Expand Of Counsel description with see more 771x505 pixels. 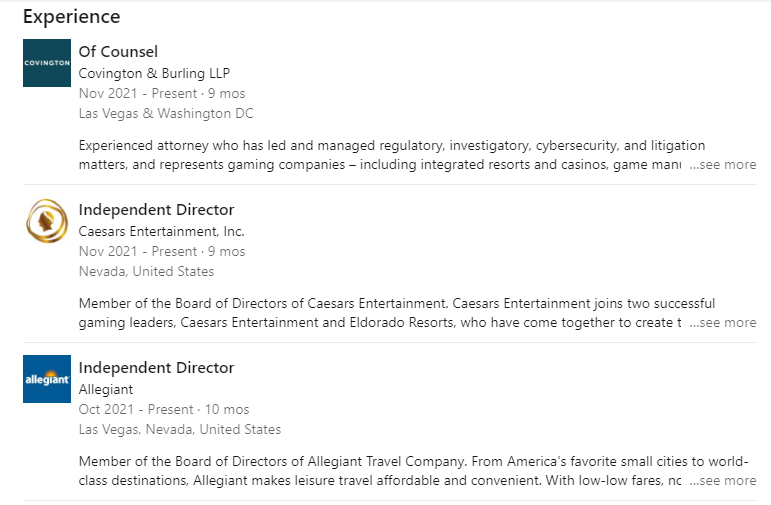[x=723, y=165]
